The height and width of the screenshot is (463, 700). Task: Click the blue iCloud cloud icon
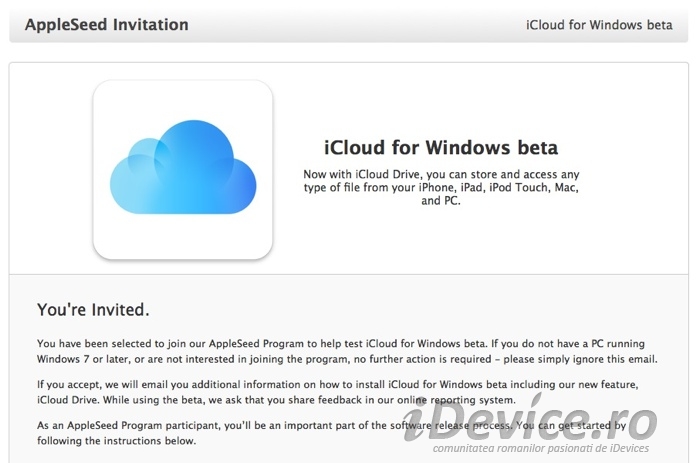(x=183, y=167)
